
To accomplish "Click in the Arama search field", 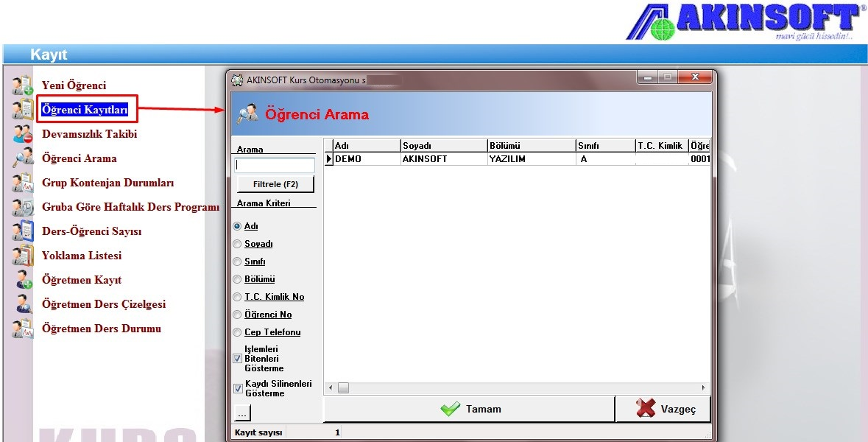I will (x=275, y=165).
